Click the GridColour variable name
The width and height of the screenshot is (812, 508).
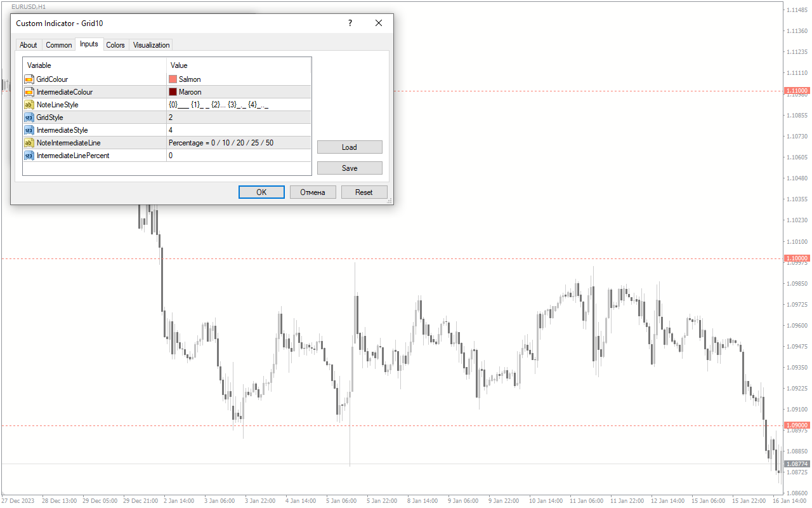coord(52,79)
